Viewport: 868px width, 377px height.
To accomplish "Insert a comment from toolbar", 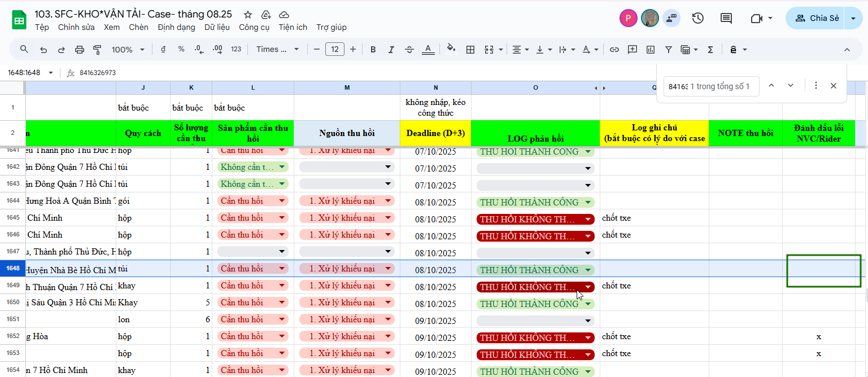I will 633,50.
